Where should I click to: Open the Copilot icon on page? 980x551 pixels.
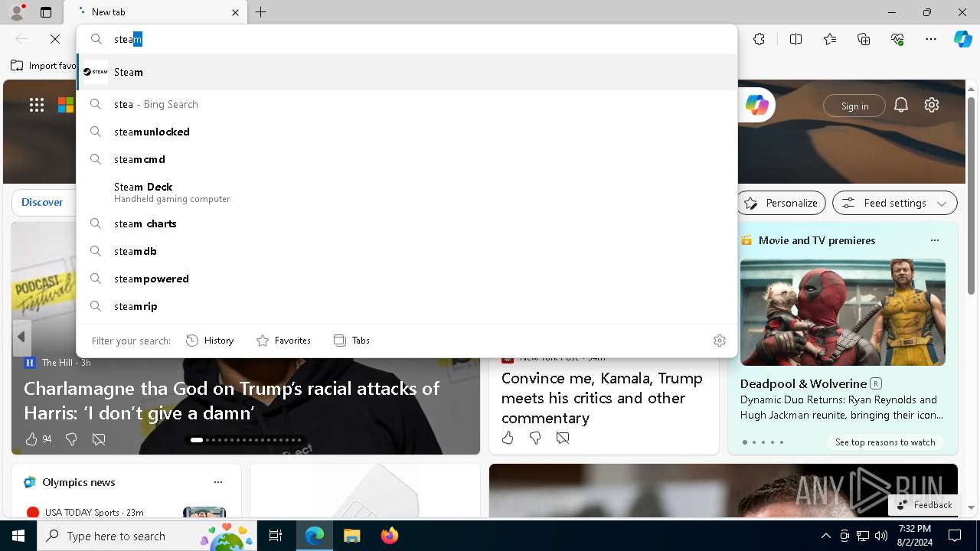[756, 105]
